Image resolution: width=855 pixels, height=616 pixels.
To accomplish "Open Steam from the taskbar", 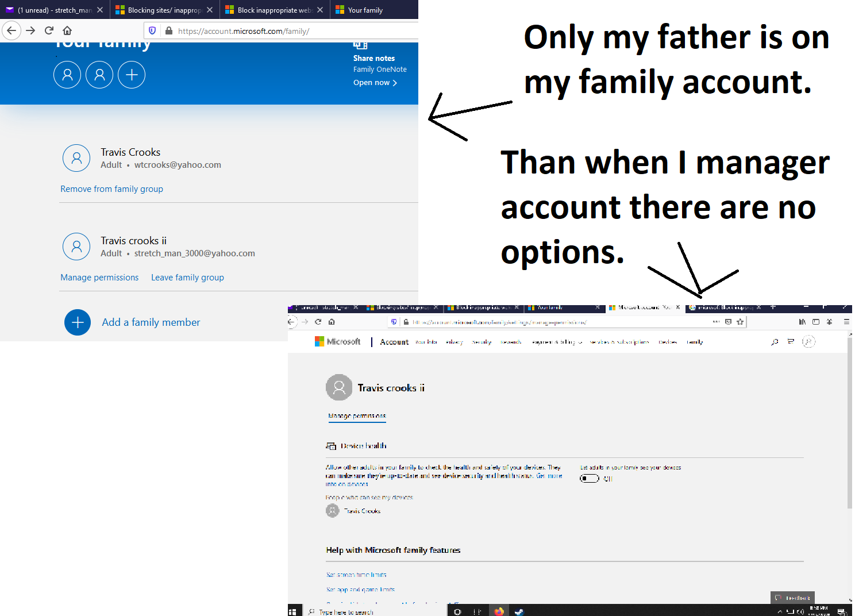I will point(519,611).
